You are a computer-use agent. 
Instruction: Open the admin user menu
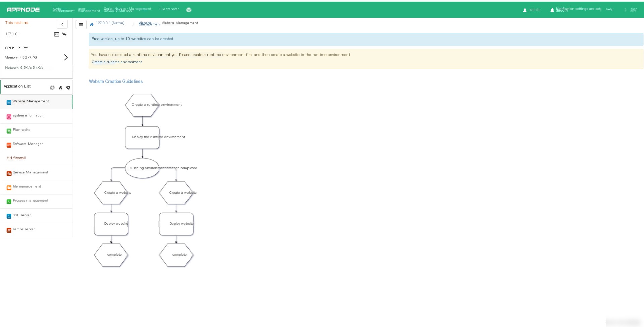pos(532,10)
